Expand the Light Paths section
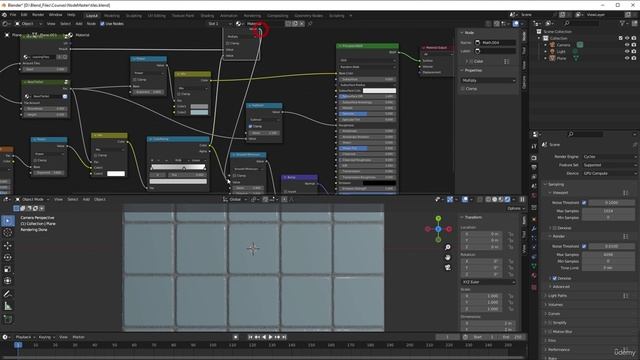Image resolution: width=640 pixels, height=360 pixels. [558, 296]
